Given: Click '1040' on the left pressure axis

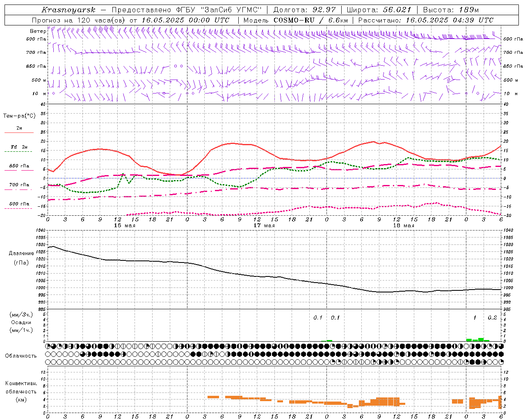Looking at the screenshot, I should (x=41, y=231).
